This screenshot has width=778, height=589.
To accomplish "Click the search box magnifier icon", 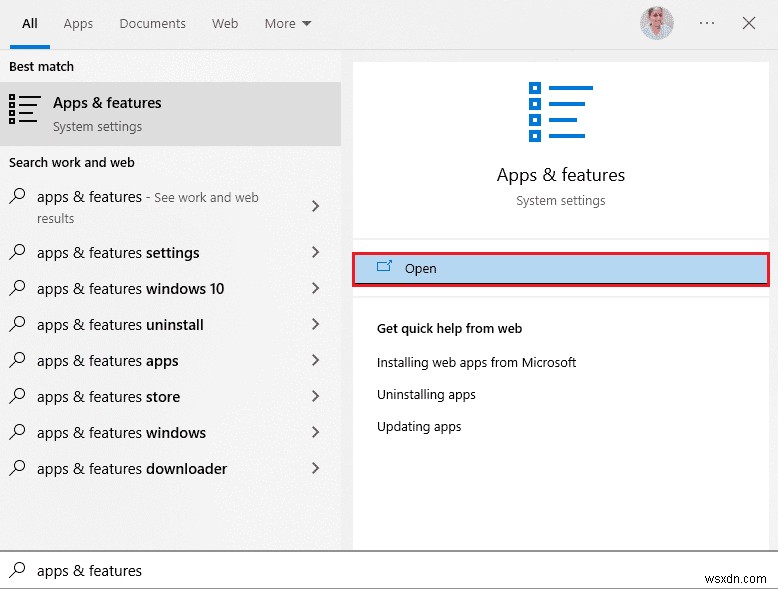I will coord(17,570).
